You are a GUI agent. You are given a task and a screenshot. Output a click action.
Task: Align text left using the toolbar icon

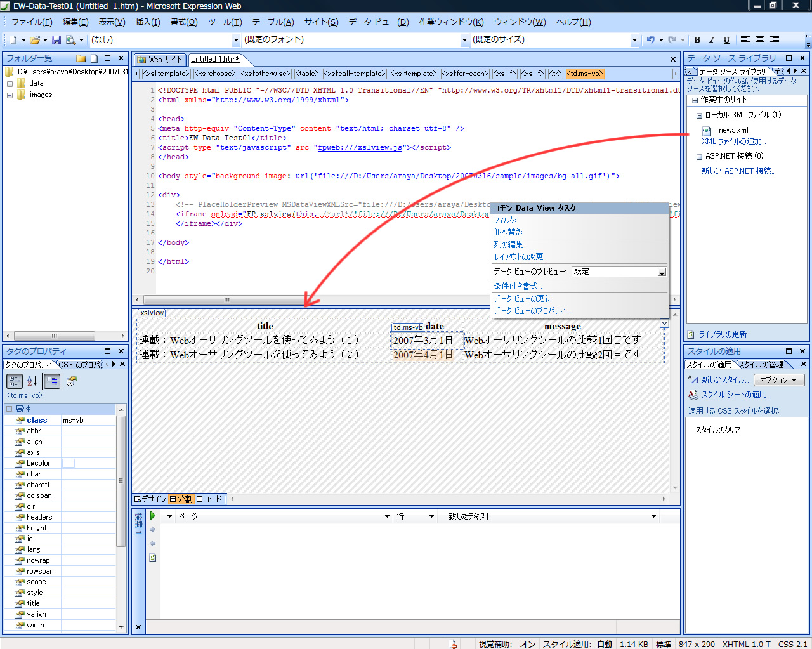click(745, 40)
